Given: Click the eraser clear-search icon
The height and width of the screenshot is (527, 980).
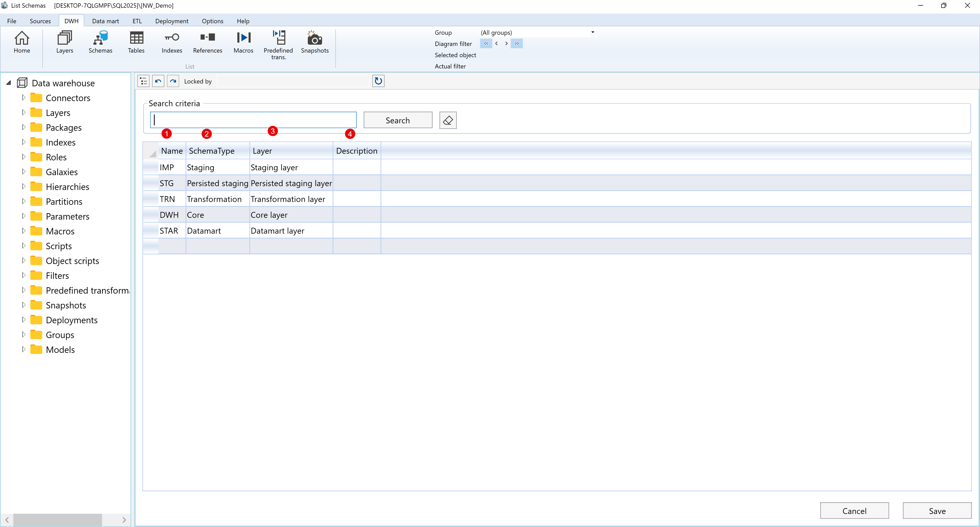Looking at the screenshot, I should (x=448, y=120).
